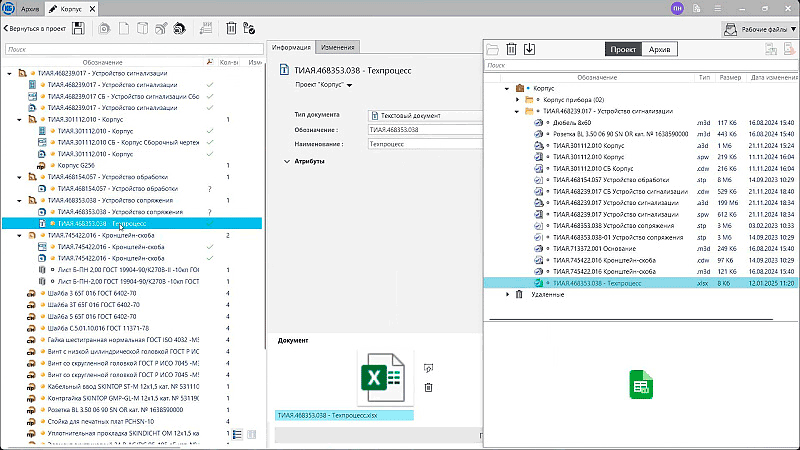The height and width of the screenshot is (450, 800).
Task: Select Кабельный ввод SKINTOP ST-M row
Action: coord(123,387)
